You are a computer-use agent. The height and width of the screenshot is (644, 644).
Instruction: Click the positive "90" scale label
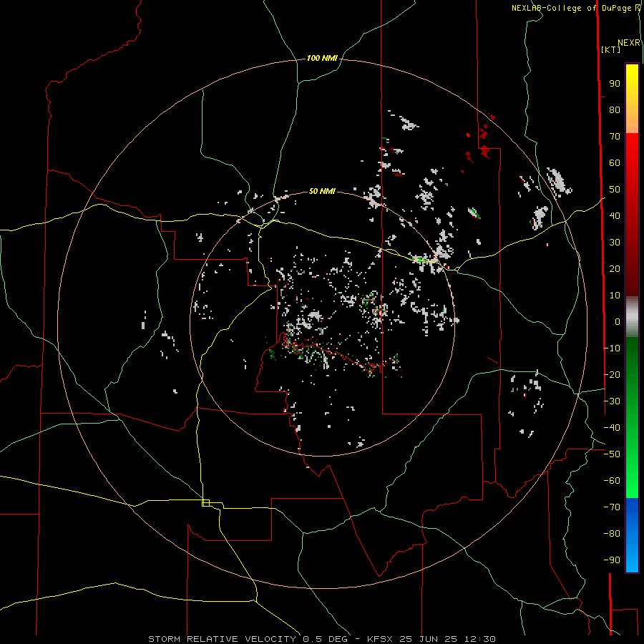(615, 84)
